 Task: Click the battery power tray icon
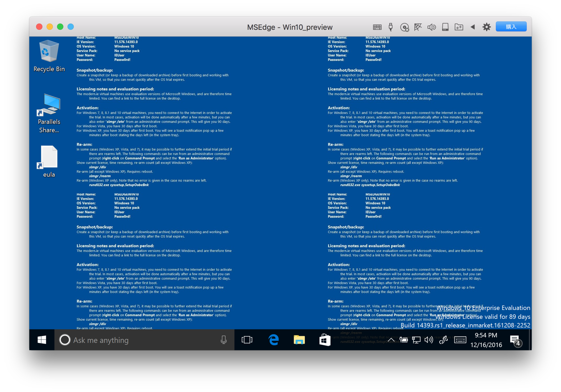coord(404,340)
